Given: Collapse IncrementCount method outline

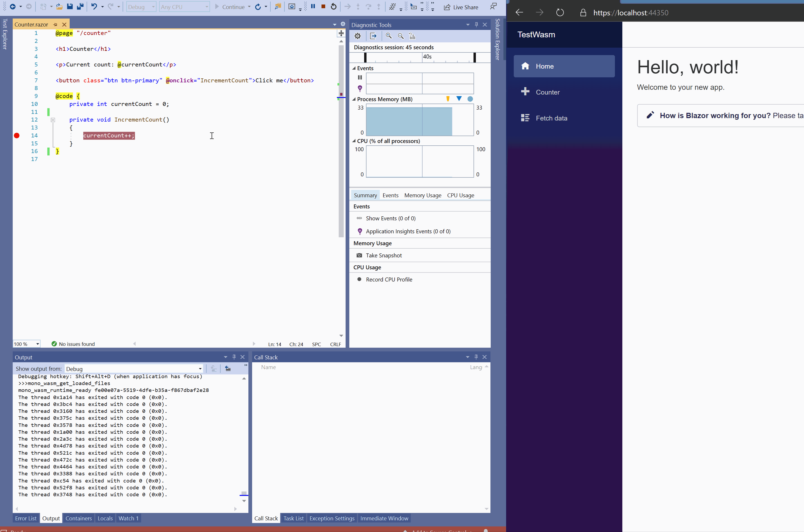Looking at the screenshot, I should click(53, 120).
